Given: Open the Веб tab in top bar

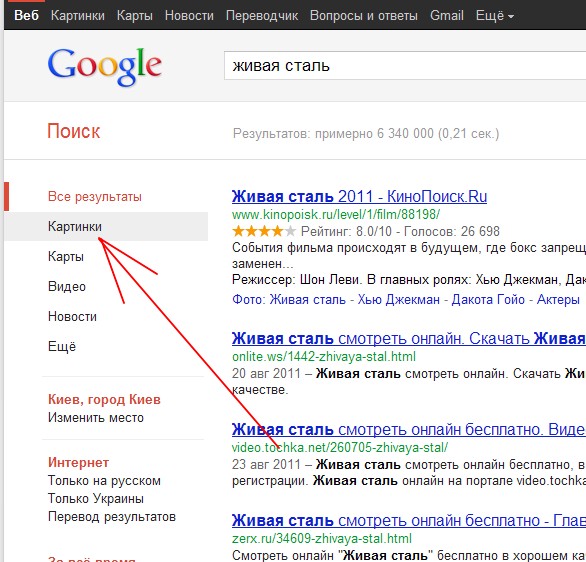Looking at the screenshot, I should pos(27,16).
